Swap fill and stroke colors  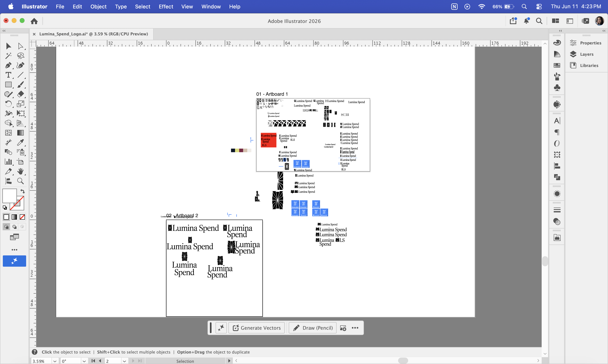[x=23, y=191]
